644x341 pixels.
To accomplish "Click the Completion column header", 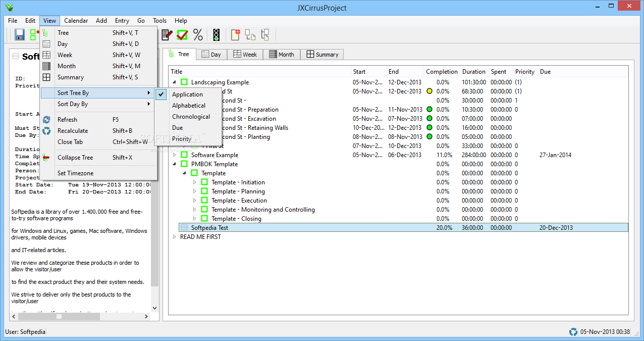I will tap(442, 72).
